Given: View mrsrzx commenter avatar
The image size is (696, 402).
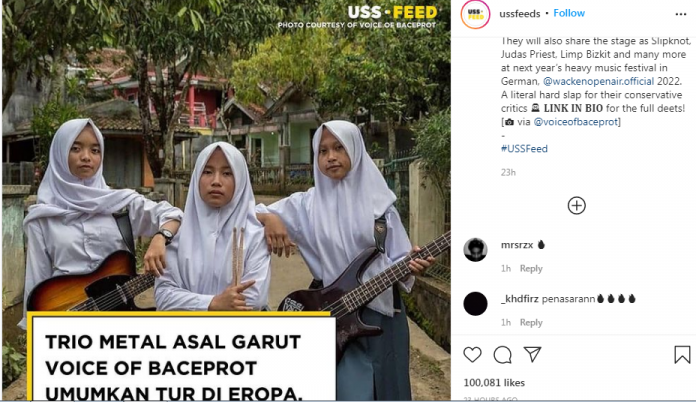Looking at the screenshot, I should 475,250.
